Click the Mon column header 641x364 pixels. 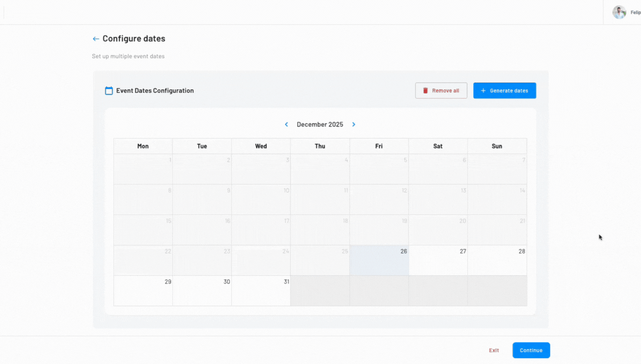click(143, 146)
